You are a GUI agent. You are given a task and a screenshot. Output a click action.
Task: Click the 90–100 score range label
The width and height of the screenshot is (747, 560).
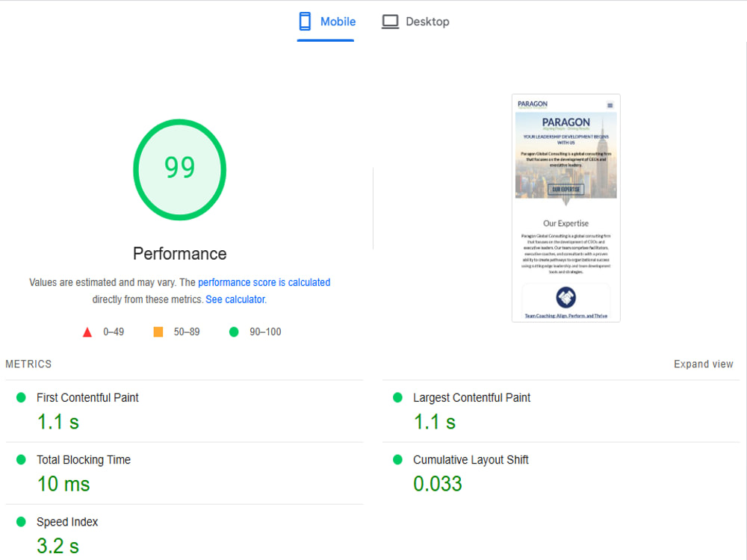tap(265, 332)
